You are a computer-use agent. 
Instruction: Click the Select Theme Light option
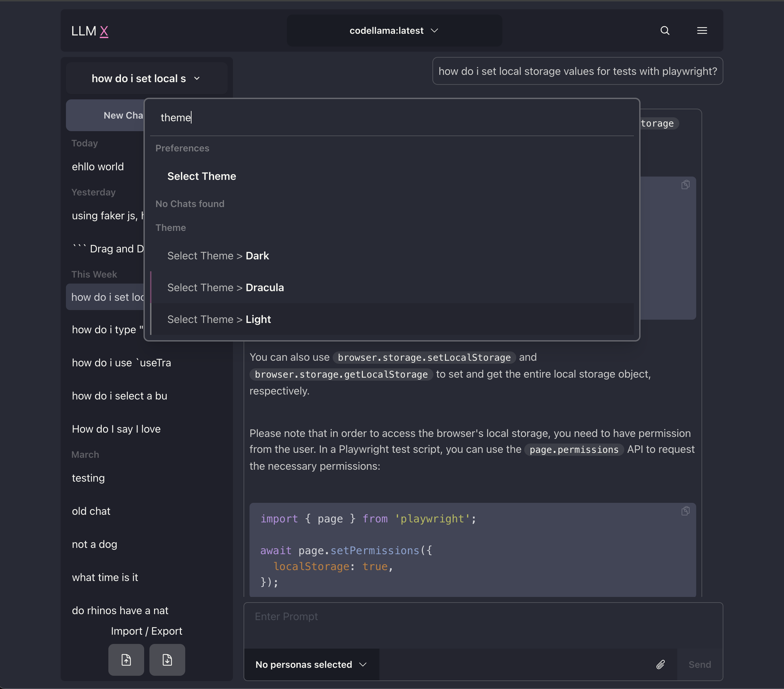219,319
